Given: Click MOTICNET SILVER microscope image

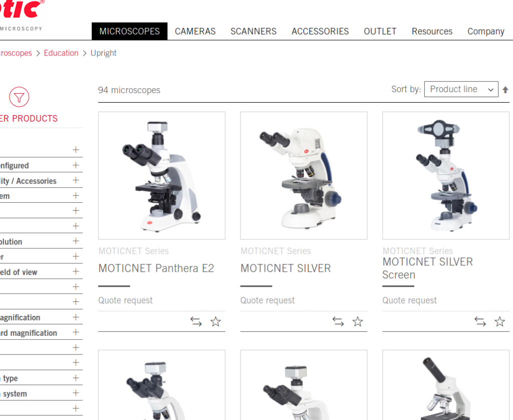Looking at the screenshot, I should (x=304, y=176).
